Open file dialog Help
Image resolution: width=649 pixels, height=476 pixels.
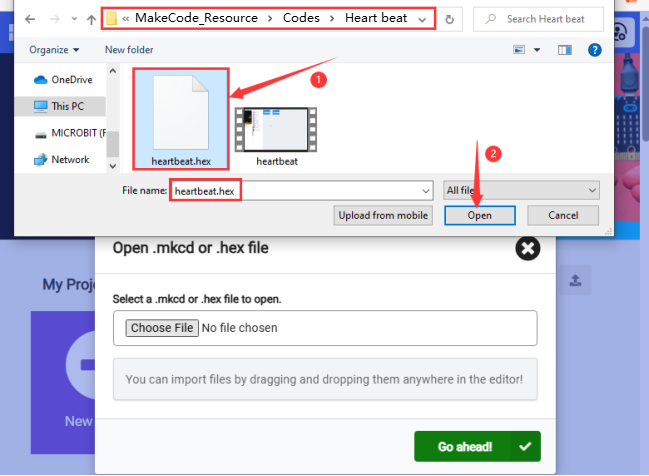[x=594, y=50]
